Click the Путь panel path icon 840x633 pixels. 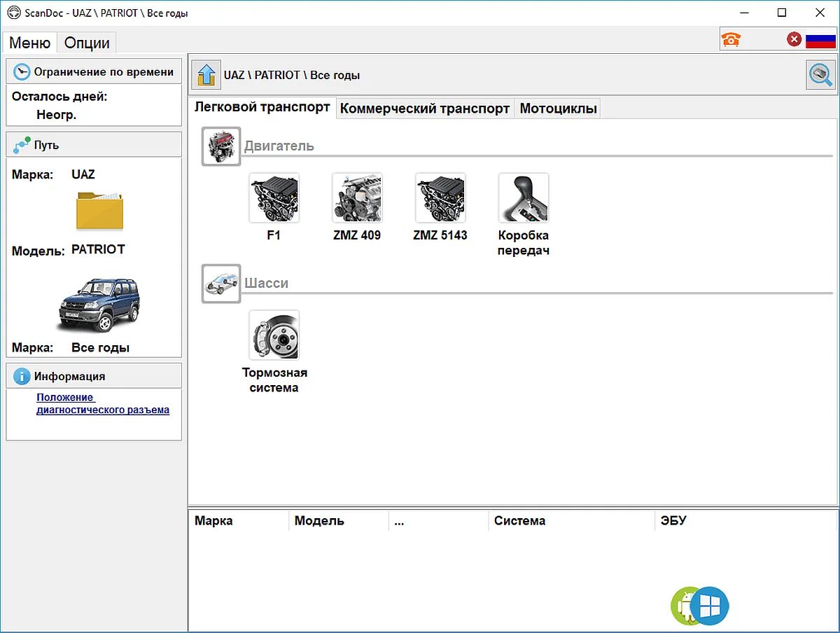click(22, 145)
